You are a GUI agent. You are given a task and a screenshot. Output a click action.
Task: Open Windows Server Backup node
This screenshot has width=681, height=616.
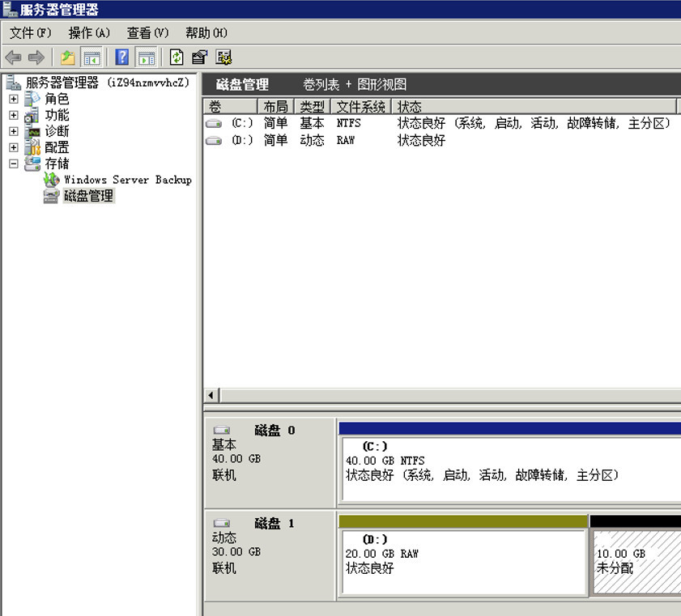pyautogui.click(x=127, y=180)
